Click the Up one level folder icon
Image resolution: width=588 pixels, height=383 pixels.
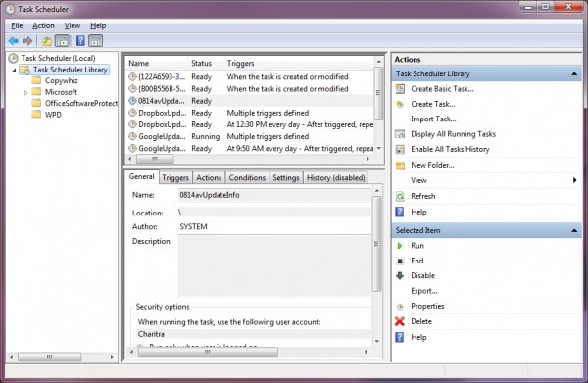(47, 41)
